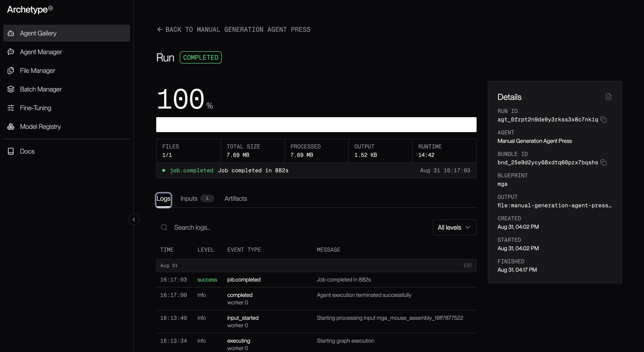Click the PROCESSED 7.69 MB stat

[x=316, y=151]
